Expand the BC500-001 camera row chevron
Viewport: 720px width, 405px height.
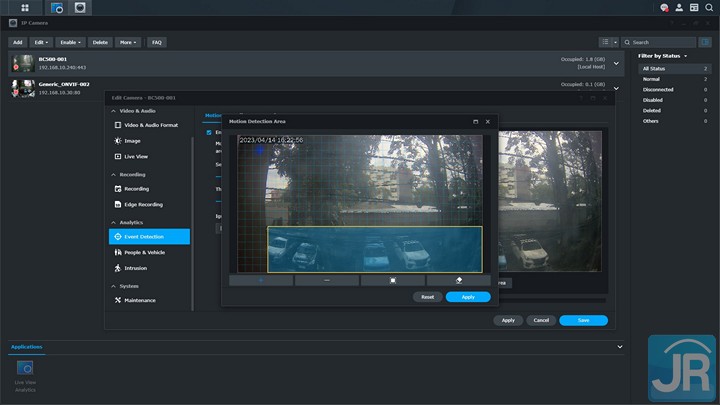click(616, 63)
